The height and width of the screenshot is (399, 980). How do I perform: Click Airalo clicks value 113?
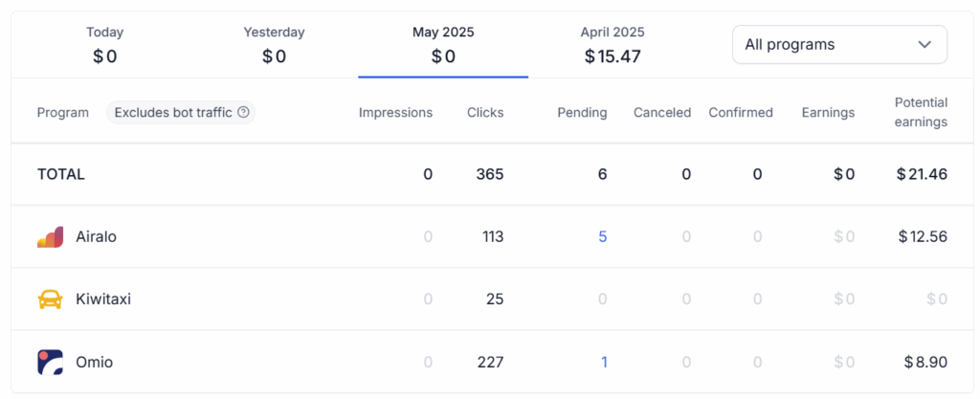[x=493, y=236]
